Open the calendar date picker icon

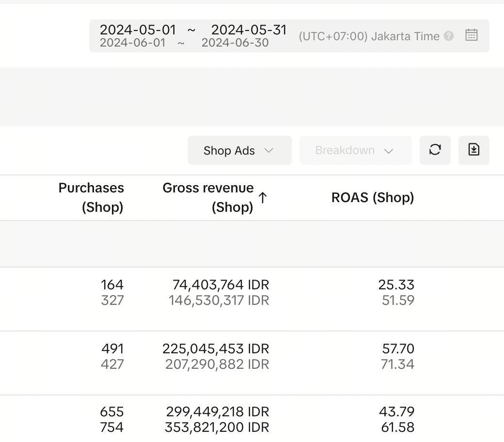[x=471, y=35]
